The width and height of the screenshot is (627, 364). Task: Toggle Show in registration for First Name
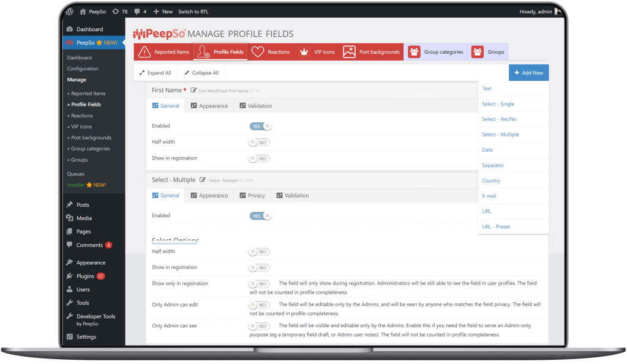[259, 158]
